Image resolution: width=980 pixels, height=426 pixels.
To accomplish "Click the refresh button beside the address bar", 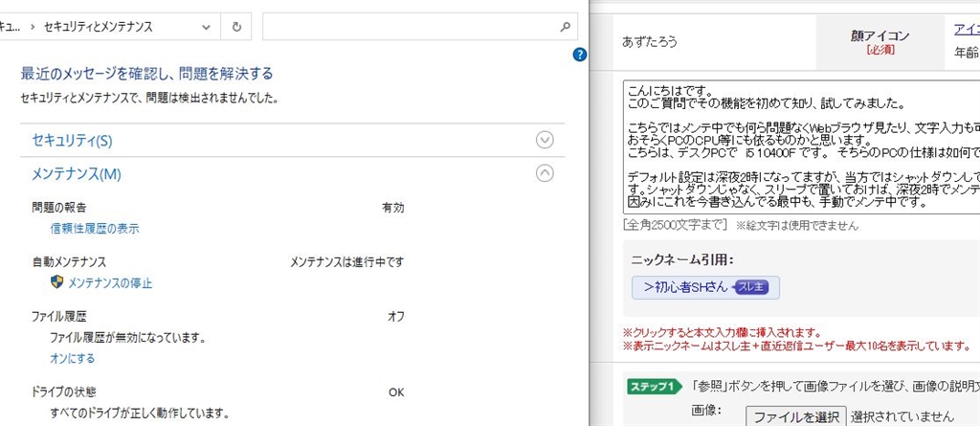I will pyautogui.click(x=236, y=27).
